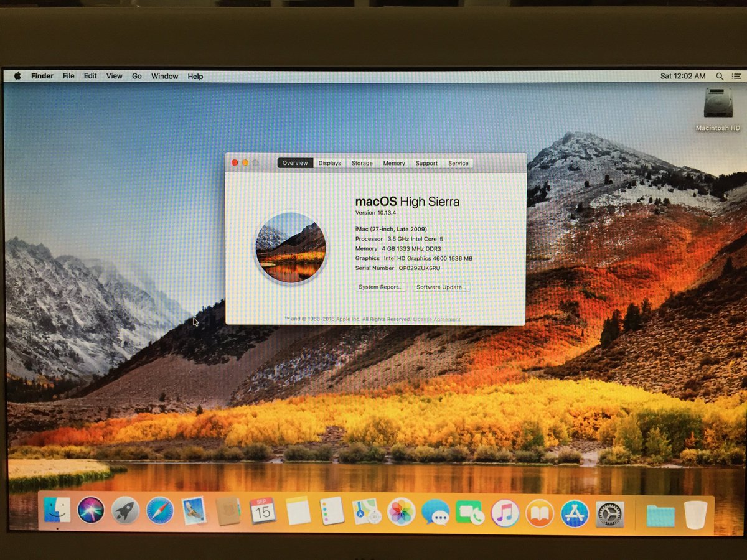Viewport: 747px width, 560px height.
Task: Switch to the Service tab
Action: click(x=458, y=163)
